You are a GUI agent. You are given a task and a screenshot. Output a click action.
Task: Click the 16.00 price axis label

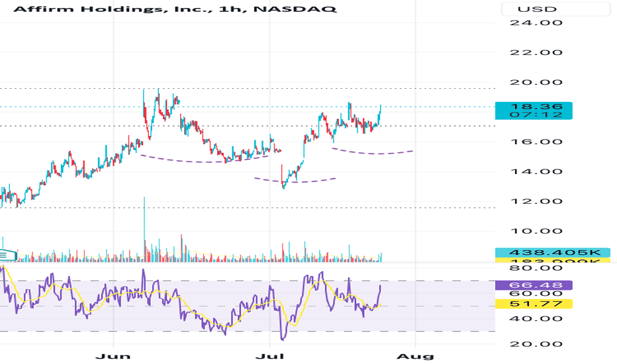pos(536,142)
